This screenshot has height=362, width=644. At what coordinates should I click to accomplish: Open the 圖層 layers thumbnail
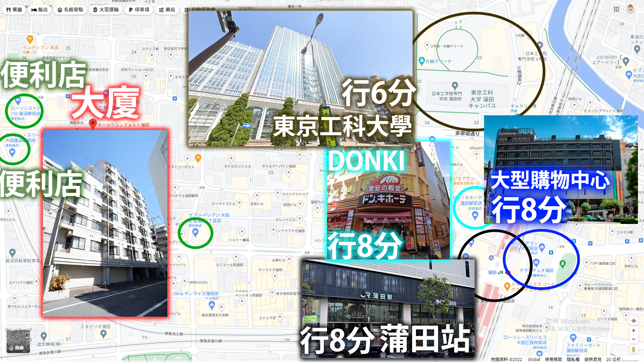[x=18, y=341]
